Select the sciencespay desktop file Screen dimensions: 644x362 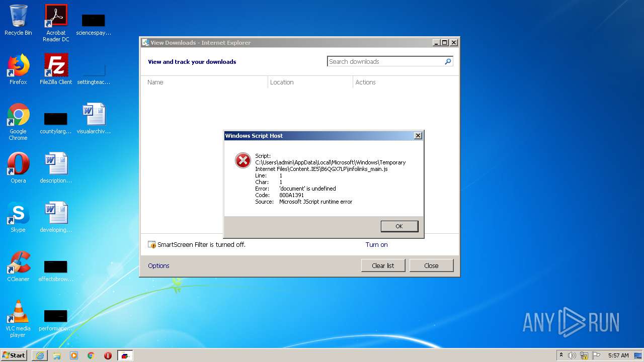click(x=94, y=24)
